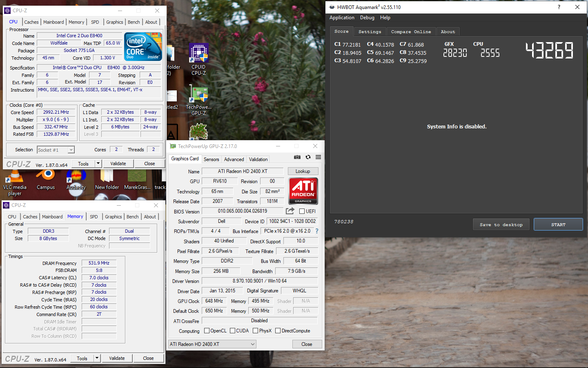Open the Help menu in Aquamark
The image size is (588, 368).
pyautogui.click(x=385, y=18)
